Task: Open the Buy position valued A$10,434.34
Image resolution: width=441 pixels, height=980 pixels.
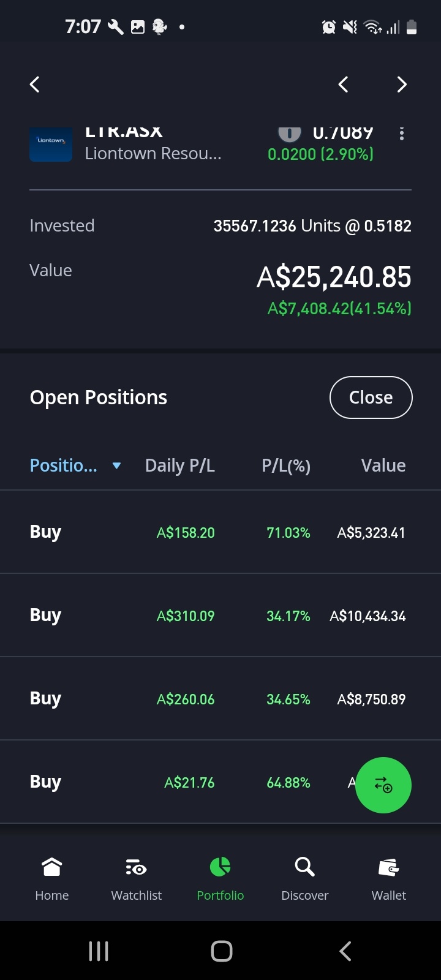Action: pos(221,616)
